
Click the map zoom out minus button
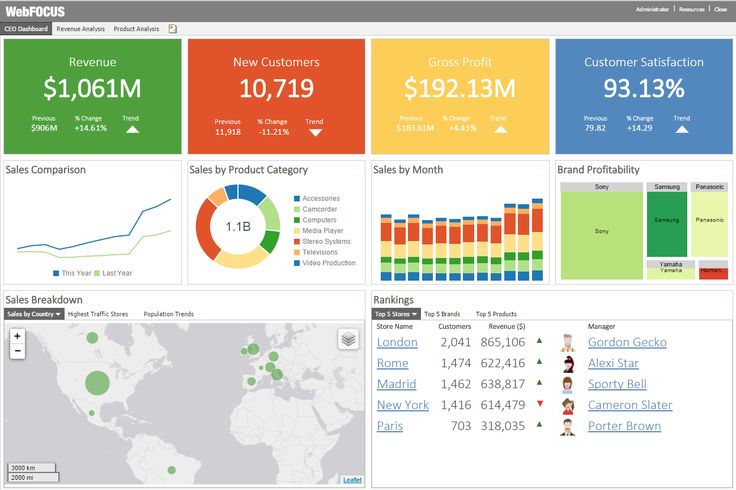(x=17, y=351)
